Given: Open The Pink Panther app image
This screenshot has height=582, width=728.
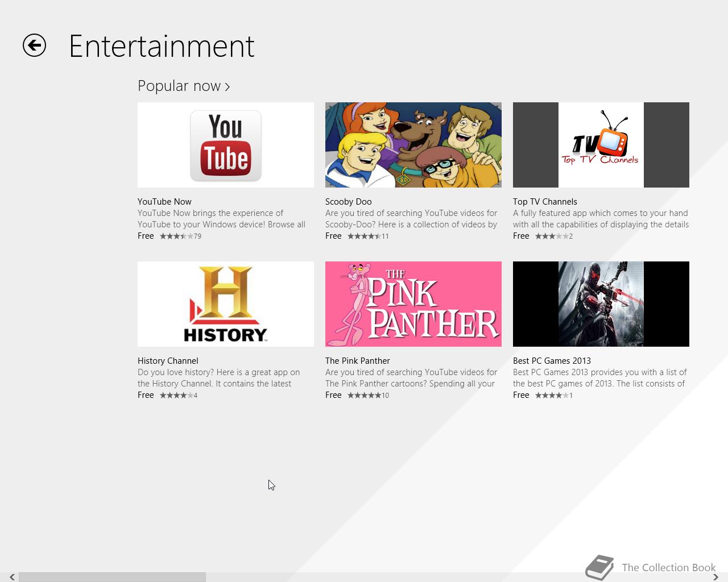Looking at the screenshot, I should coord(413,304).
